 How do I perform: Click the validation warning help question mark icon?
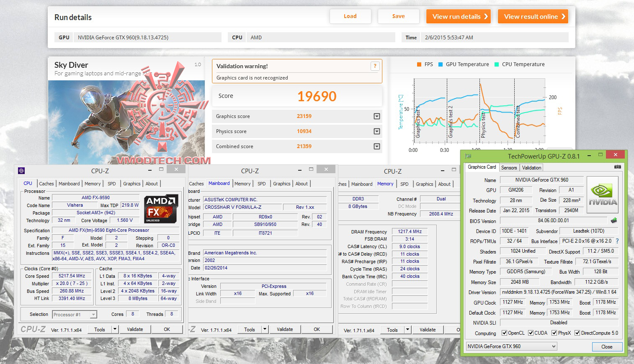[375, 66]
